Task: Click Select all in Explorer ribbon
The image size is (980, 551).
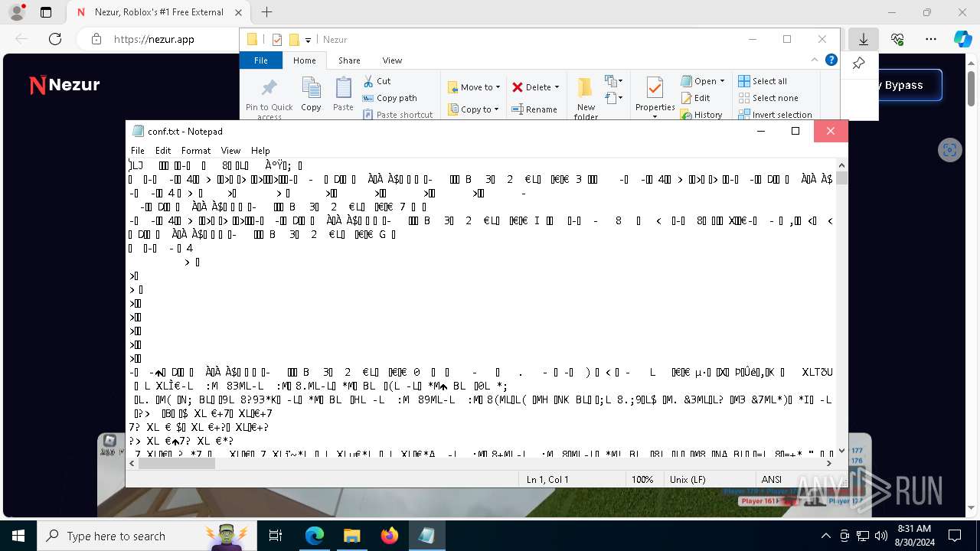Action: tap(763, 81)
